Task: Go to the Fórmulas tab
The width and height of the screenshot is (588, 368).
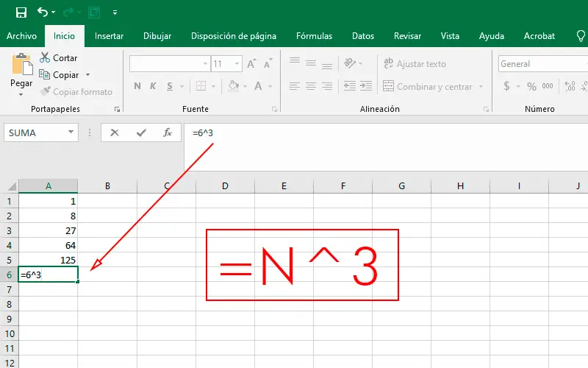Action: [x=314, y=36]
